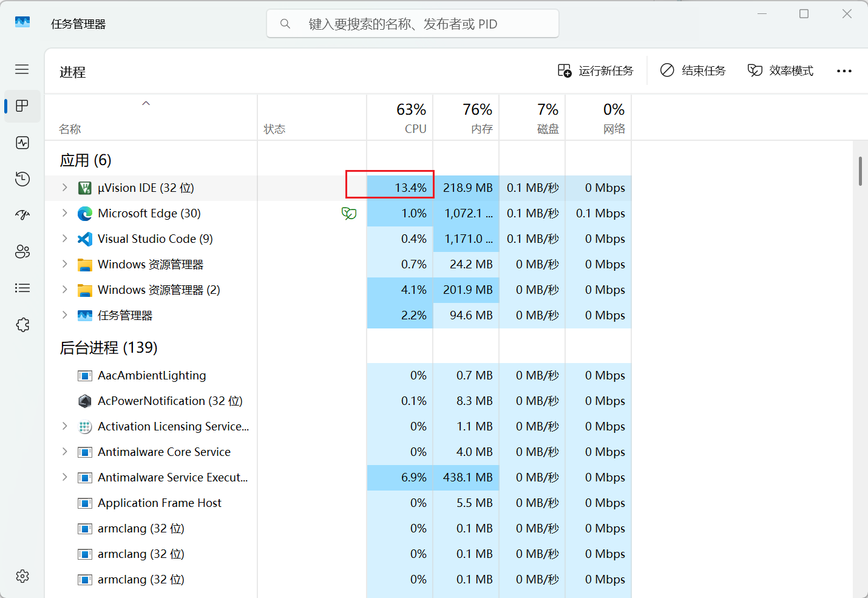
Task: Select the Application Frame Host row
Action: pos(338,503)
